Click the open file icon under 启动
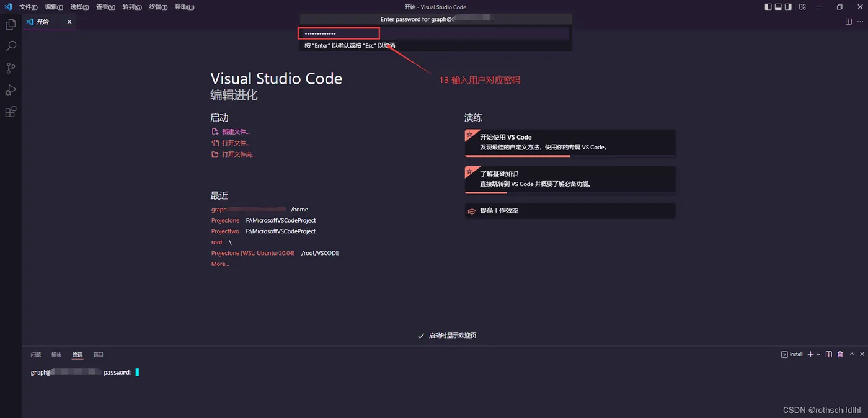Viewport: 868px width, 418px height. (215, 143)
